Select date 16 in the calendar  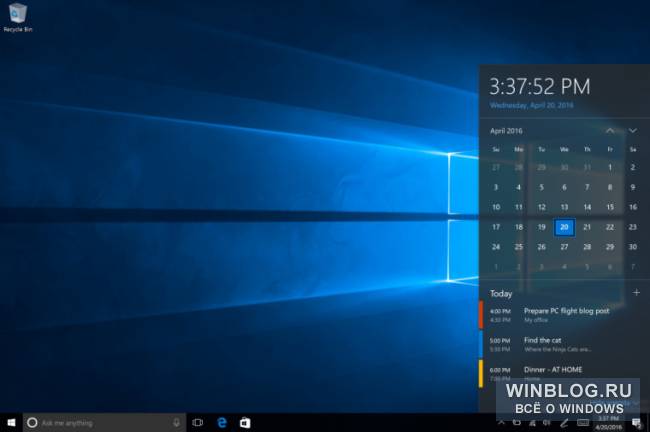[633, 207]
